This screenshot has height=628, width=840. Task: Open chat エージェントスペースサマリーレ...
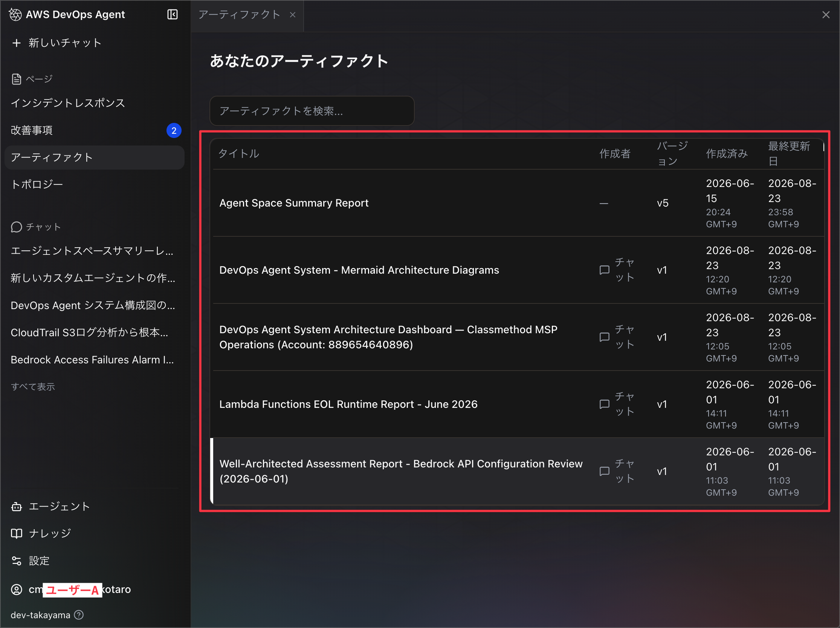point(92,251)
